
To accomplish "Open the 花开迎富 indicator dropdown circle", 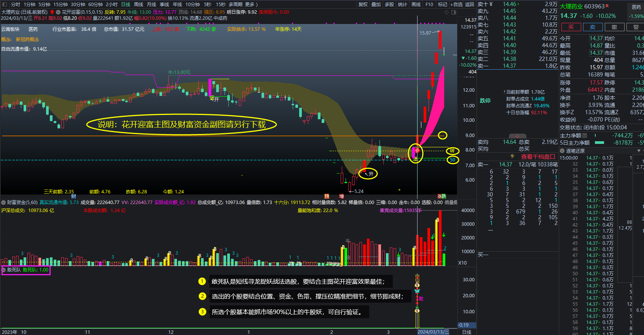I will pos(58,12).
